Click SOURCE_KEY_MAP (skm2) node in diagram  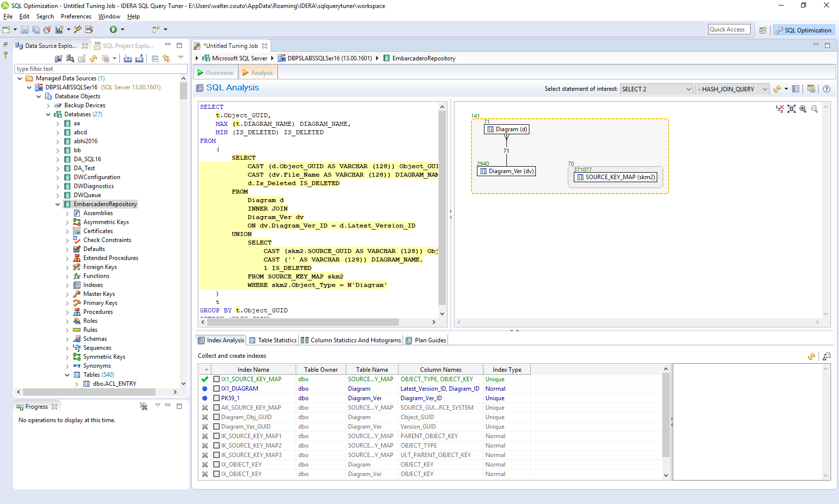(615, 177)
